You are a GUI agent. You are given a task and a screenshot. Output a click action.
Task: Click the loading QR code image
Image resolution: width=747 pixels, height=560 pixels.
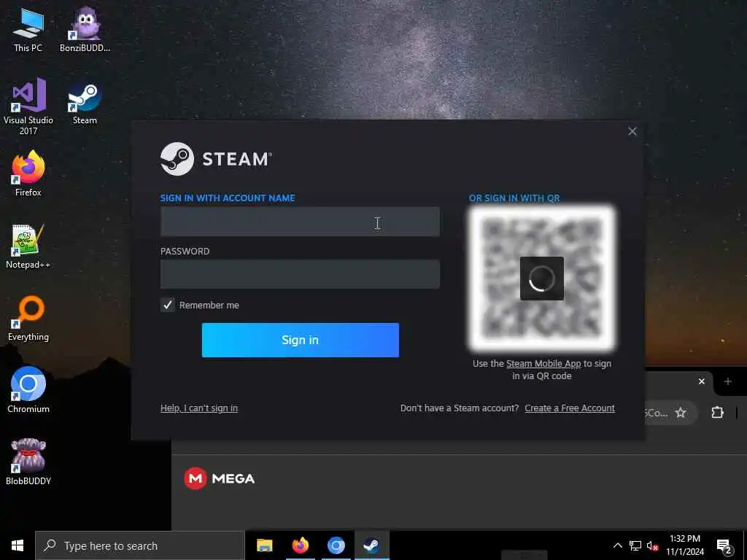pyautogui.click(x=542, y=279)
